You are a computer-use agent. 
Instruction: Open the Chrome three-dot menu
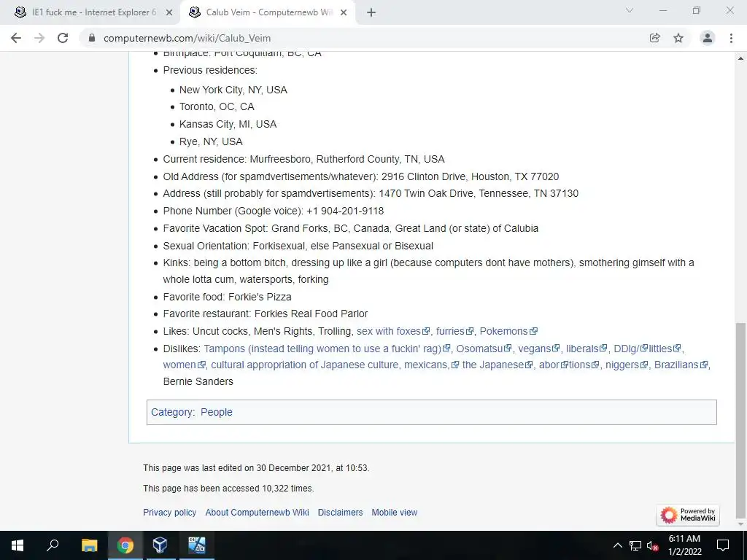[x=731, y=38]
